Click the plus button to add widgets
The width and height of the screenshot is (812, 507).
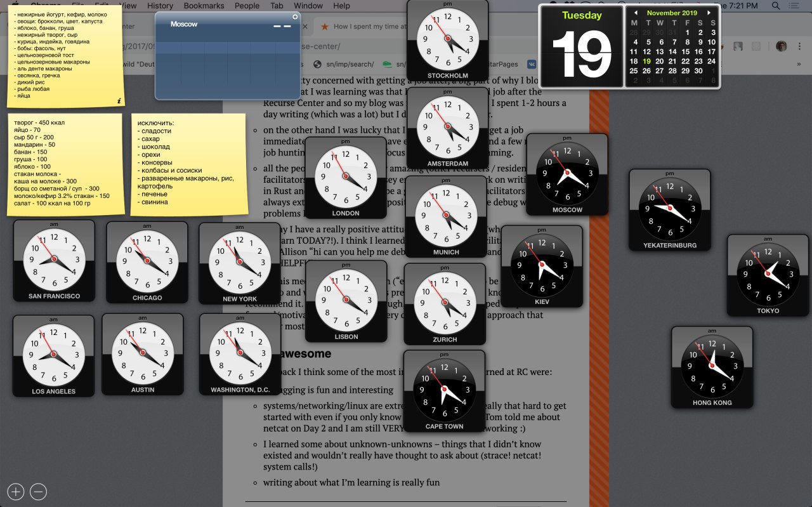[16, 491]
